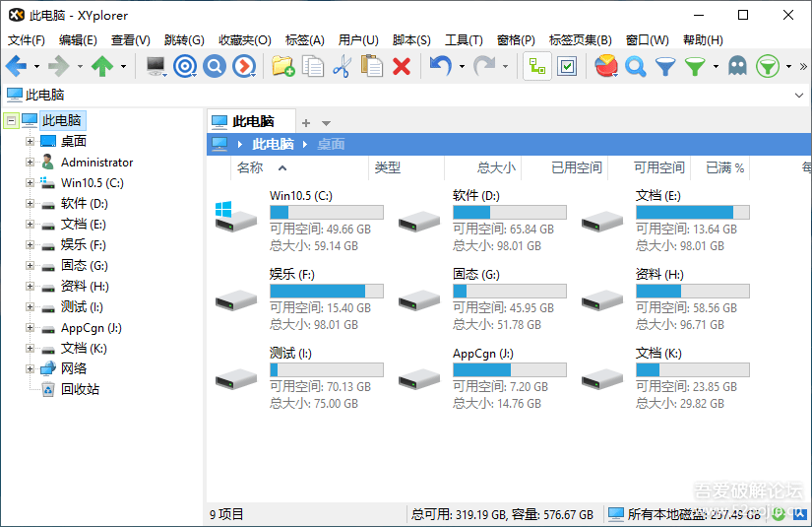Click green status icon in status bar
The image size is (812, 527).
(x=778, y=513)
